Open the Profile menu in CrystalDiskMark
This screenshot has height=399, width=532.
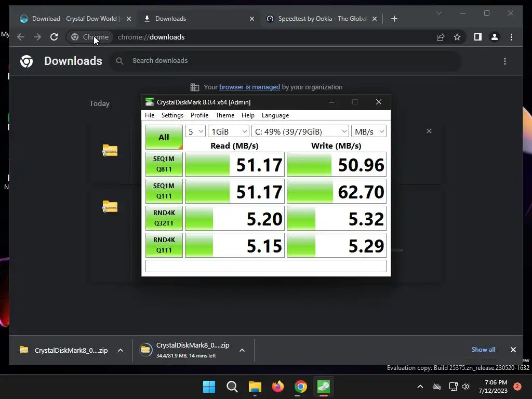pos(199,115)
